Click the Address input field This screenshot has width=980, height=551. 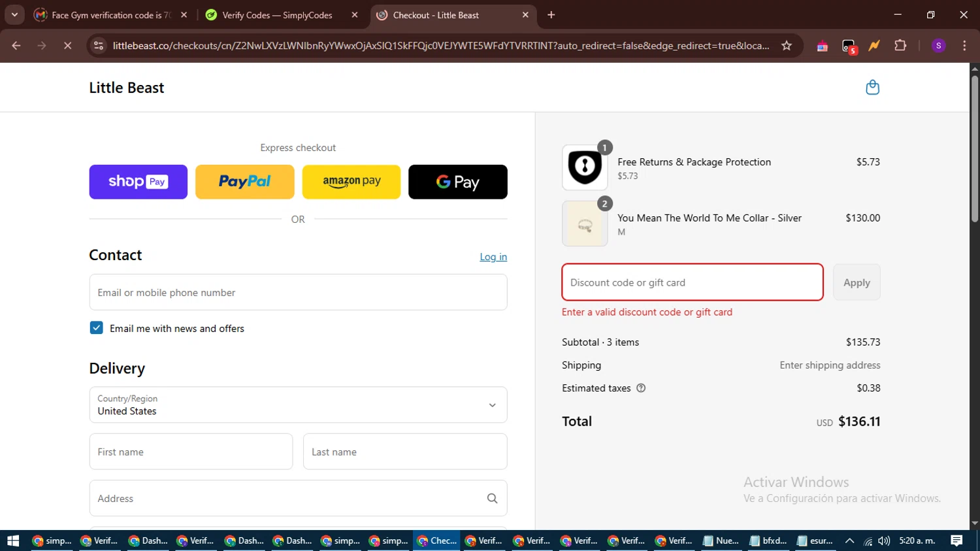click(298, 499)
